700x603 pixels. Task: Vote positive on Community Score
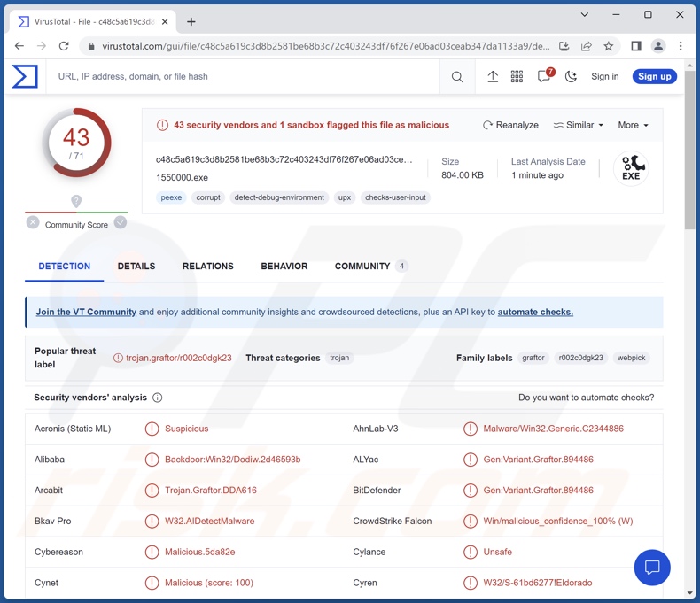coord(121,222)
